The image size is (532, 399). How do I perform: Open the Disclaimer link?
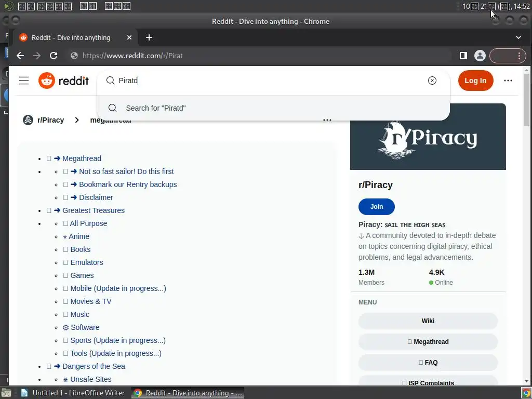tap(96, 197)
